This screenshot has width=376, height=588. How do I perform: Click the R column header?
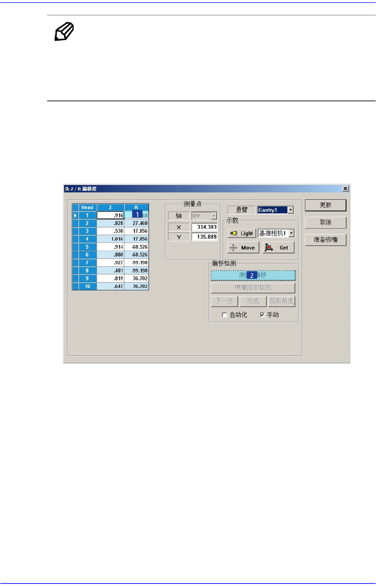click(x=137, y=207)
